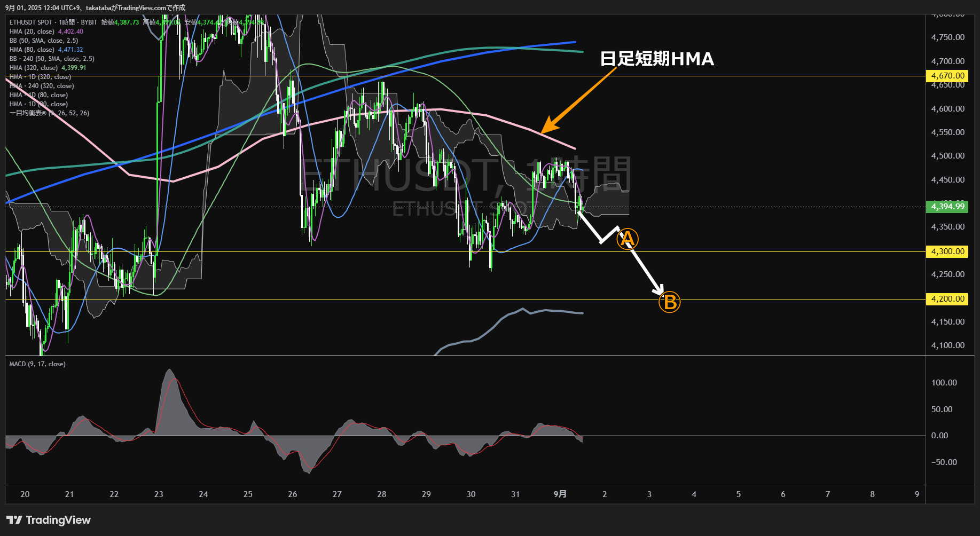Select the 日足短期HMA text annotation

pos(657,59)
